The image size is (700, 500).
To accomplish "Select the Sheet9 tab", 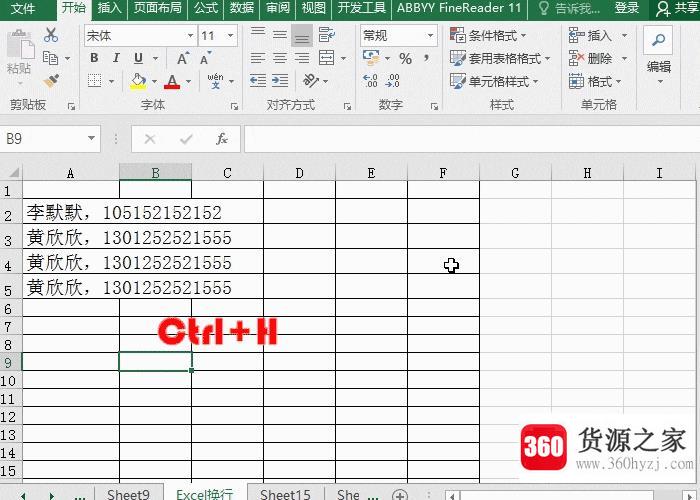I will (x=128, y=494).
